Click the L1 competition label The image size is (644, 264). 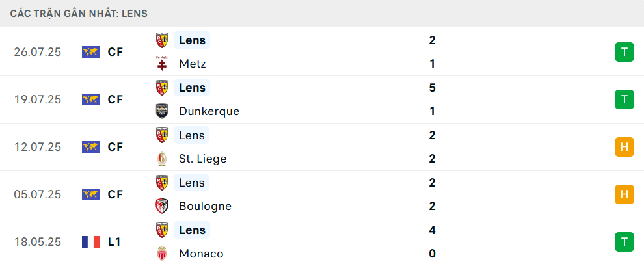pyautogui.click(x=114, y=242)
